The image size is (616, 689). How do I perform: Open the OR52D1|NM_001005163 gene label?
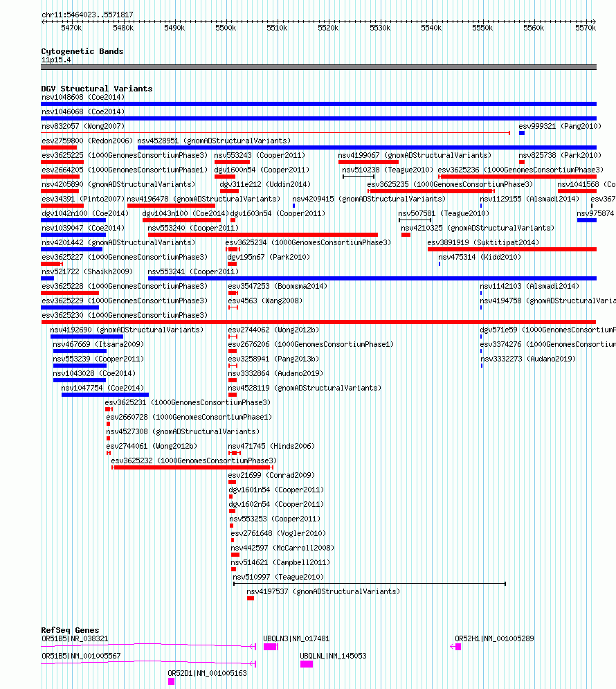tap(207, 673)
